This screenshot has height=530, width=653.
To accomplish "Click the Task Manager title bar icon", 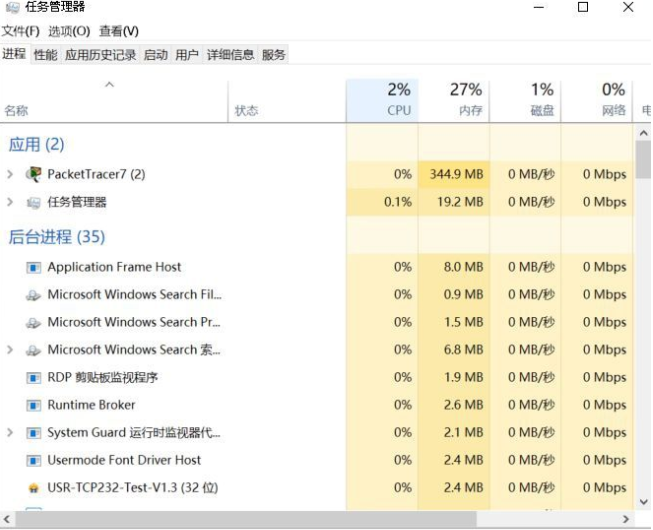I will pos(10,8).
